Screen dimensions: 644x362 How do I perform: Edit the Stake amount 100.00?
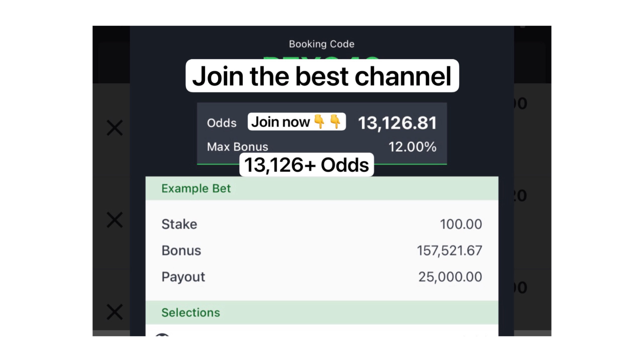pos(461,224)
